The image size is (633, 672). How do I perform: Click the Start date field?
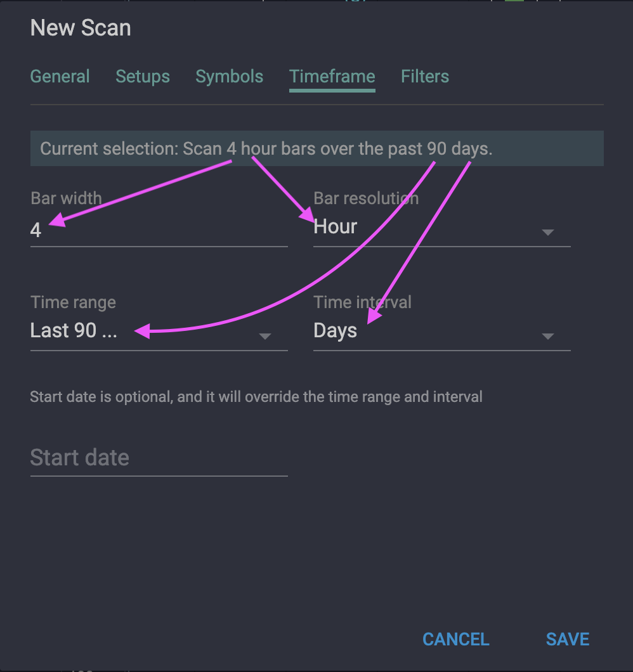159,458
